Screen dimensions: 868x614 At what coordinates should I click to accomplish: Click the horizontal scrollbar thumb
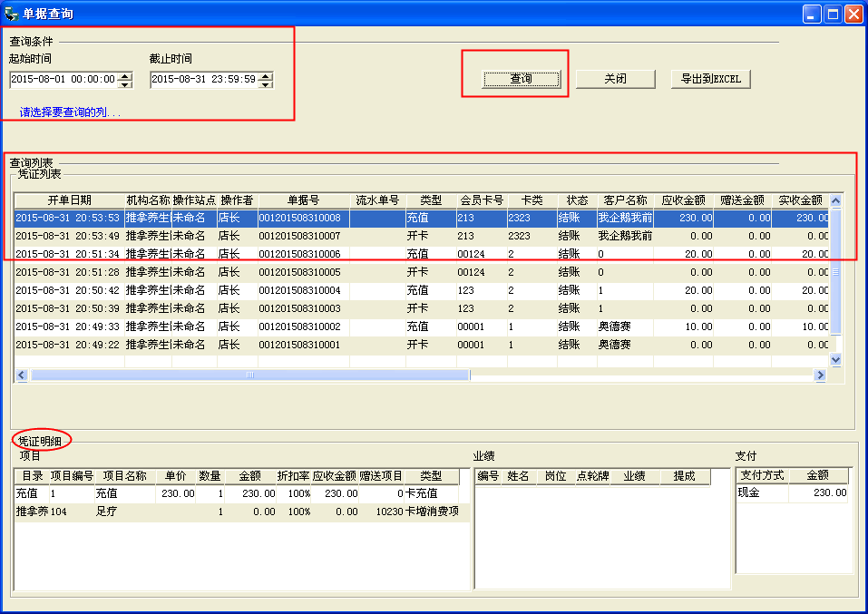pos(250,375)
